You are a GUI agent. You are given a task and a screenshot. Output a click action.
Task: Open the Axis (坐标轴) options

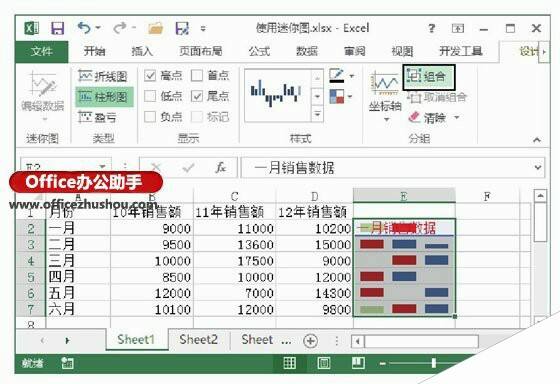click(x=385, y=96)
